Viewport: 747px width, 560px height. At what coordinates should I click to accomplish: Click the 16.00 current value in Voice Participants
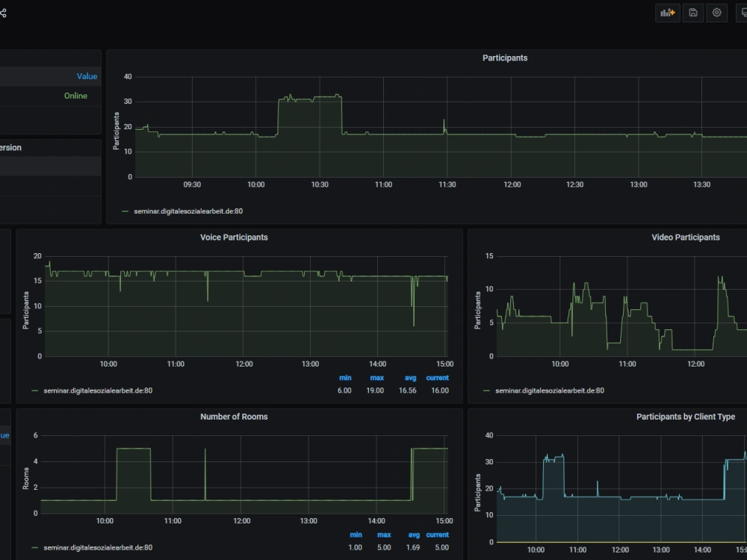440,391
